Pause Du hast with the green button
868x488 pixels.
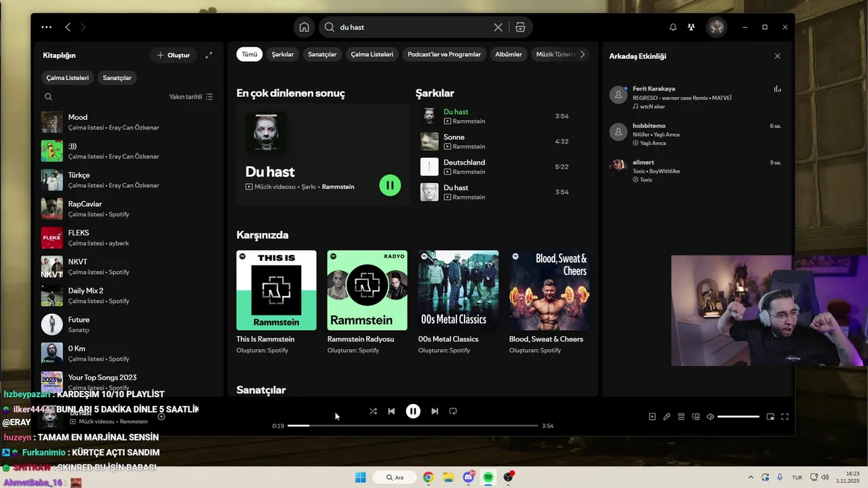[390, 185]
